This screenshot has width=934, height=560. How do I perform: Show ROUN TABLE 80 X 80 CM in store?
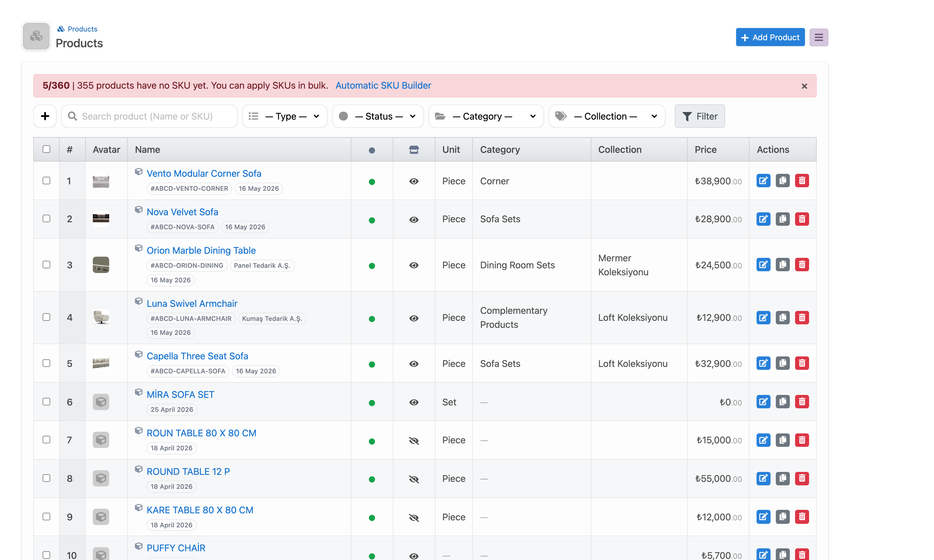[x=413, y=441]
